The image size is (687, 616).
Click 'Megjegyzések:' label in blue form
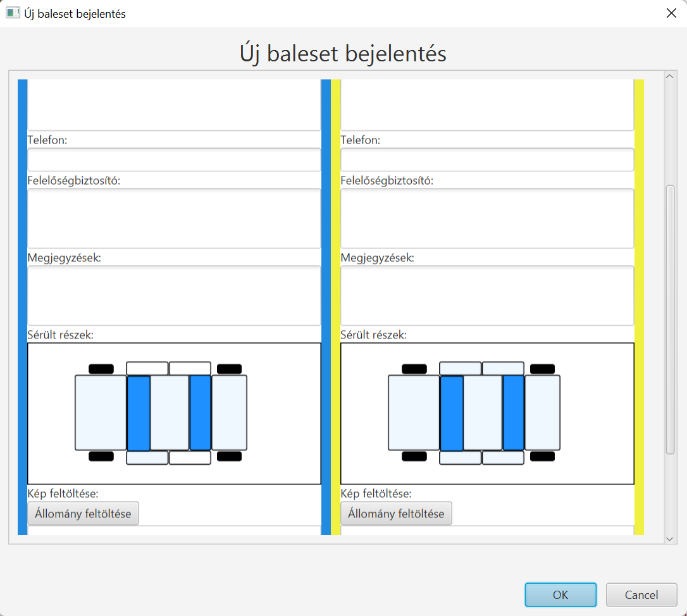click(x=65, y=257)
